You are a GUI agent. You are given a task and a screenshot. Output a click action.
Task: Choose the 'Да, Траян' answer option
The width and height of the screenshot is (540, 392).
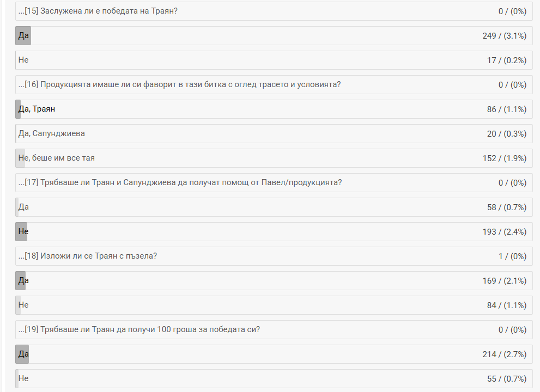tap(37, 109)
